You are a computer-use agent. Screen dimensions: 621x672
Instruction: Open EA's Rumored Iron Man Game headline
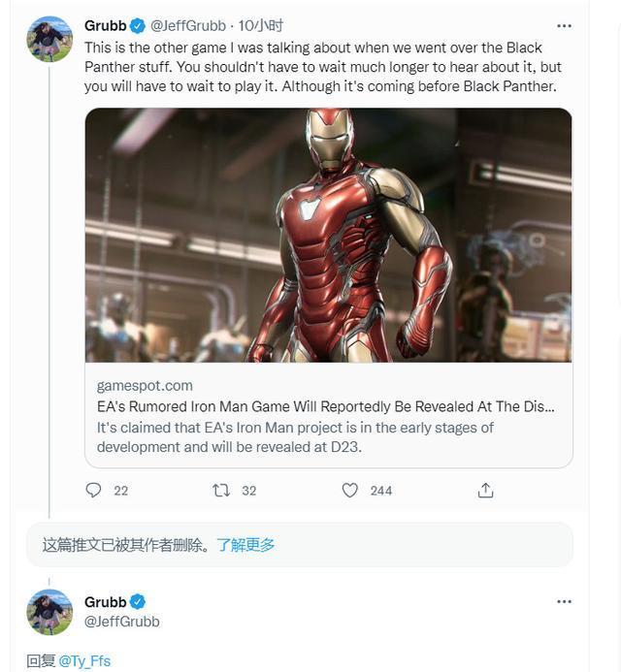point(325,406)
